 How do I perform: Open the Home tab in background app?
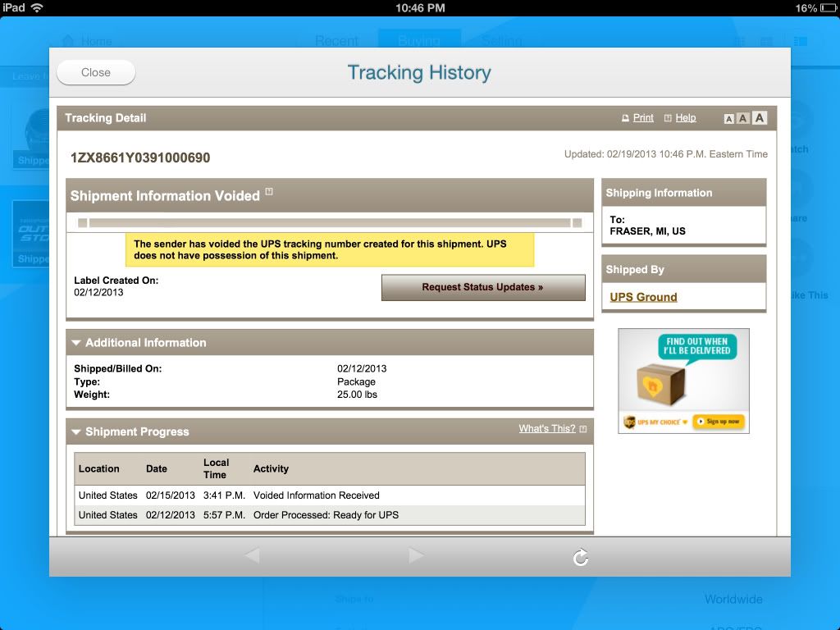(x=89, y=41)
